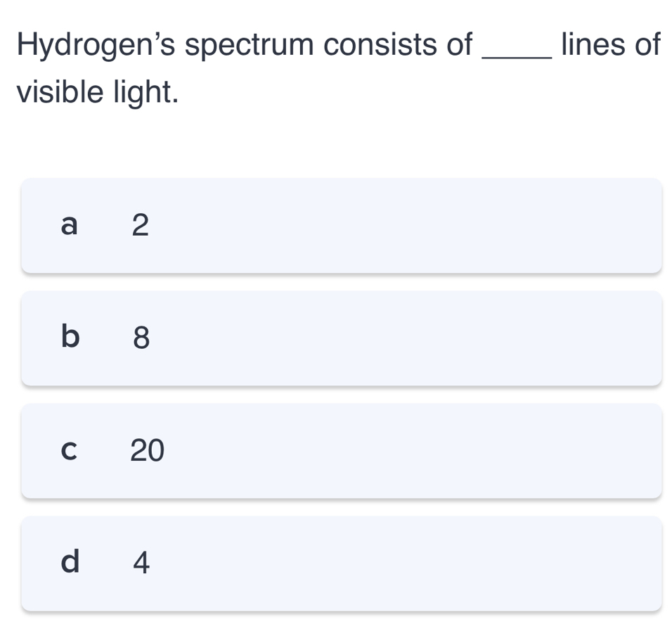Click the letter label c
This screenshot has height=619, width=672.
pos(69,451)
